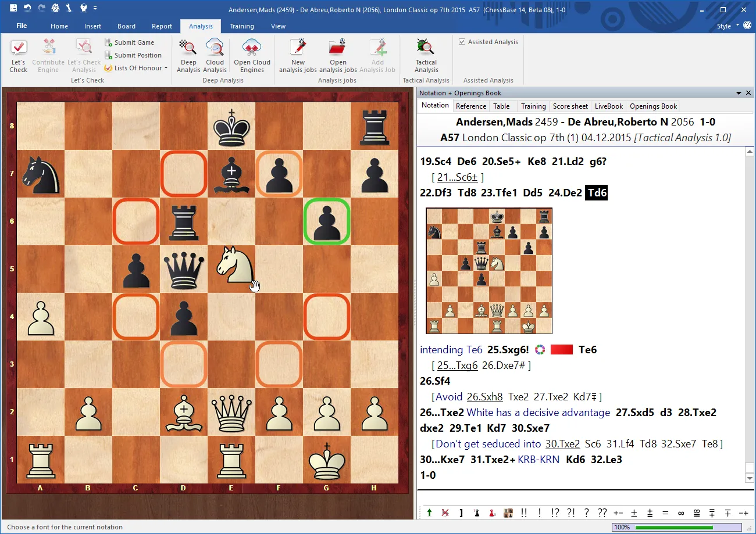Switch to the Training ribbon tab
The width and height of the screenshot is (756, 534).
242,26
